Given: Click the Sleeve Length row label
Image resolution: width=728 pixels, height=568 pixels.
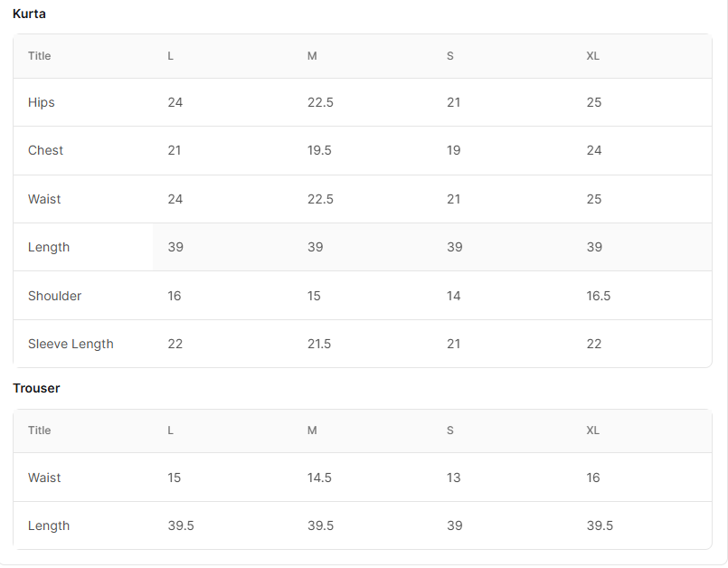Looking at the screenshot, I should tap(71, 344).
